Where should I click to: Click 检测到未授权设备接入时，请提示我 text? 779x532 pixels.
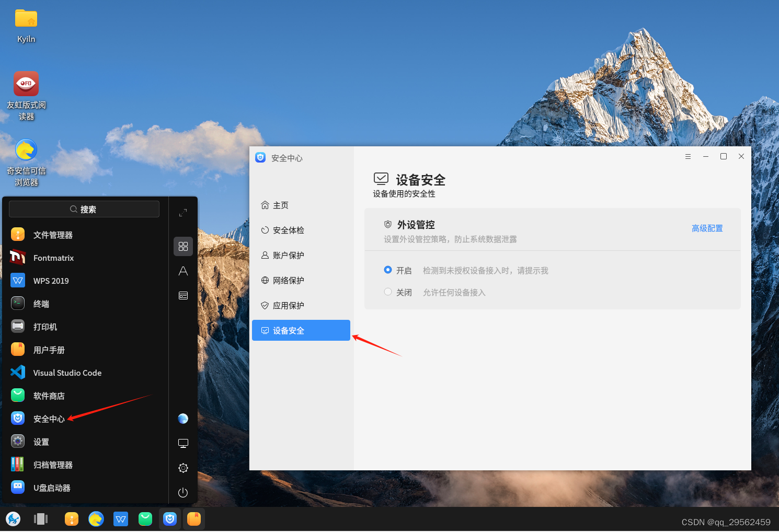coord(486,271)
